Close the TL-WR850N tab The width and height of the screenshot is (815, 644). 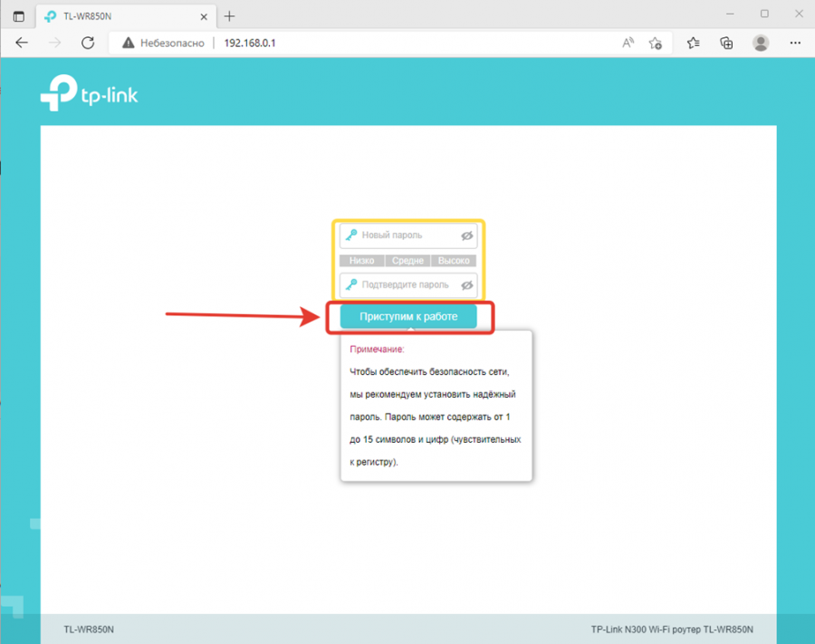[202, 16]
